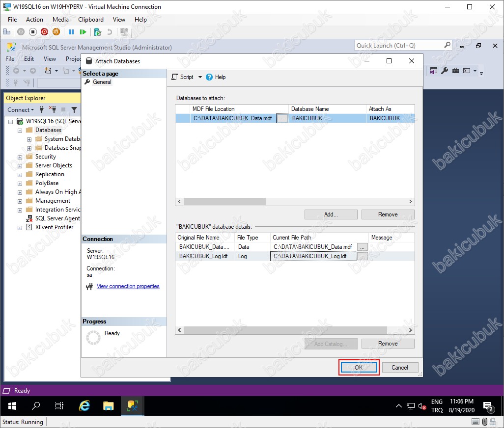Image resolution: width=504 pixels, height=428 pixels.
Task: Expand the PolyBase folder
Action: coord(20,184)
